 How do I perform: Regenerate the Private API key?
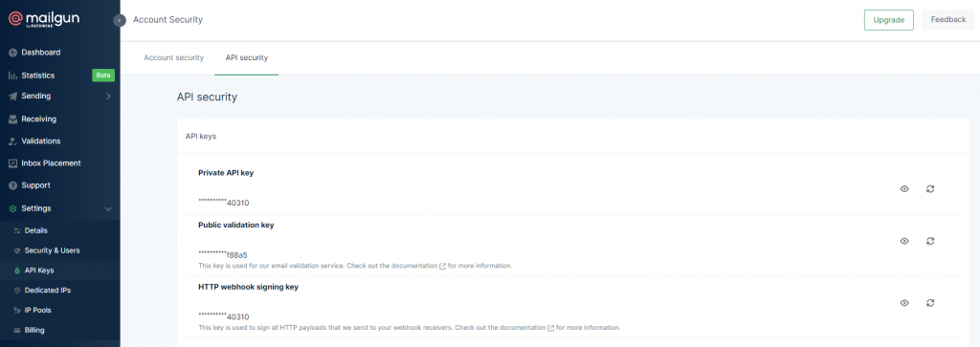[x=930, y=188]
